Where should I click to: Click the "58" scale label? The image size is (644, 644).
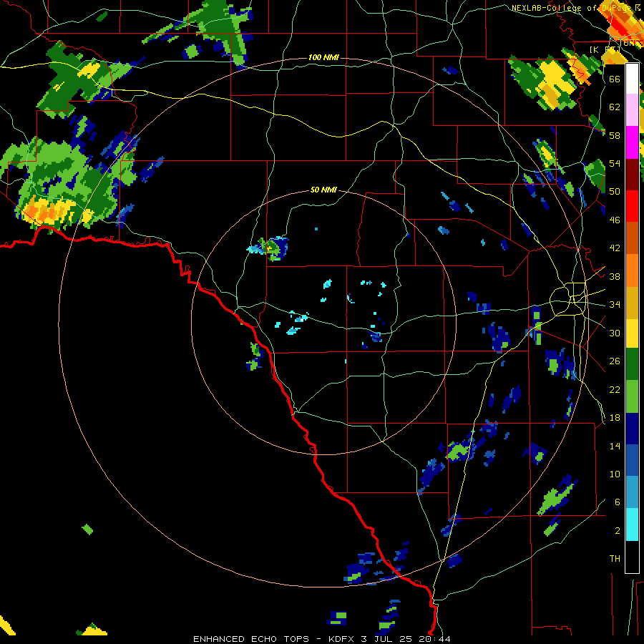[x=615, y=135]
